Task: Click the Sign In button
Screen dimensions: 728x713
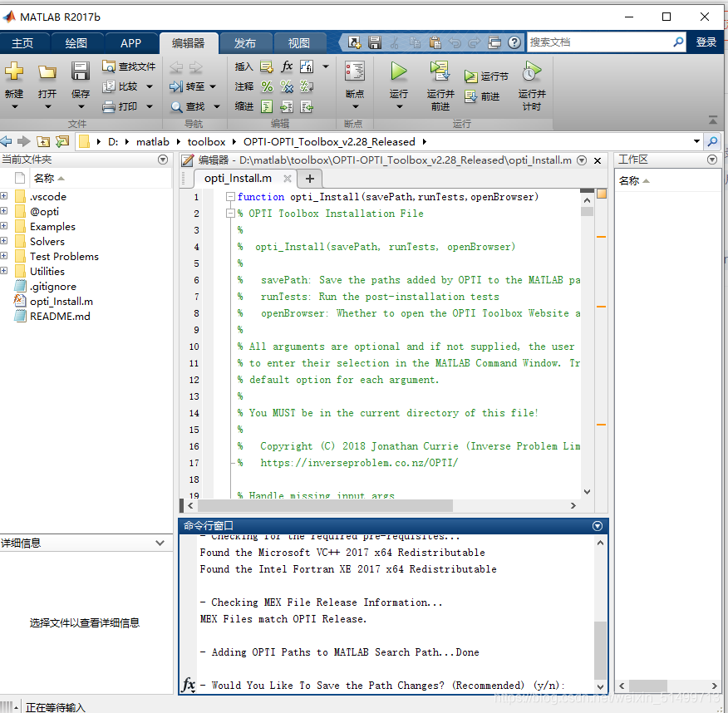Action: [706, 42]
